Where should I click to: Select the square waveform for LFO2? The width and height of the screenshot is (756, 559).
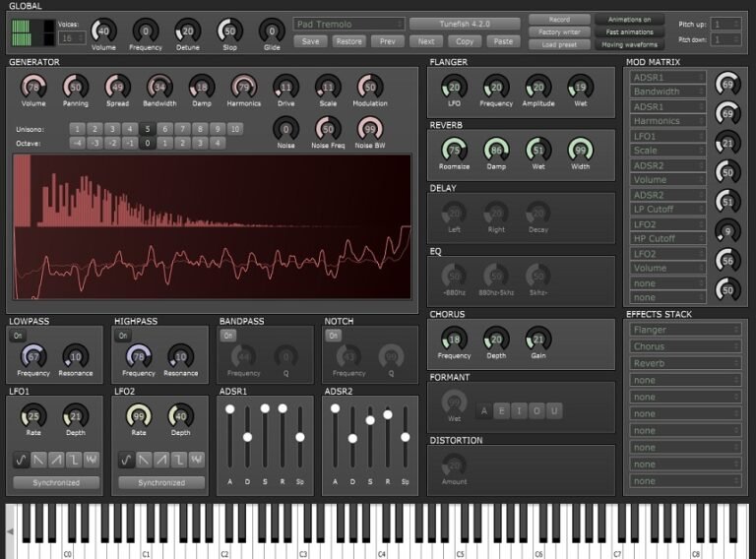[179, 460]
